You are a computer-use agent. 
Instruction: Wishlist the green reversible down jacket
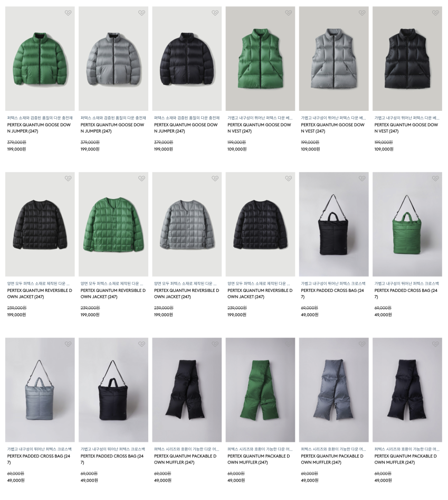pos(141,178)
